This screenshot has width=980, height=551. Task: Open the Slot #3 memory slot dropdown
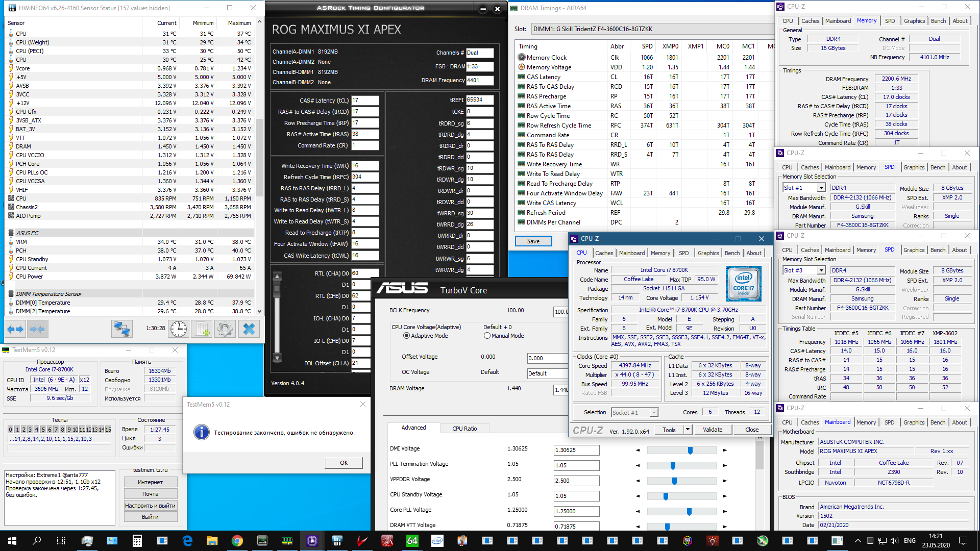(x=821, y=270)
